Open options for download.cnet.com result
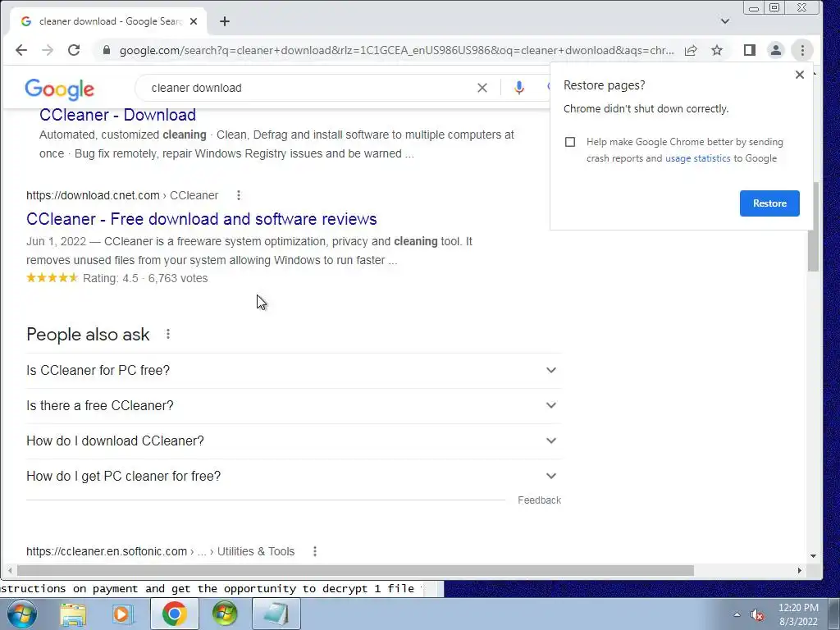 tap(239, 195)
